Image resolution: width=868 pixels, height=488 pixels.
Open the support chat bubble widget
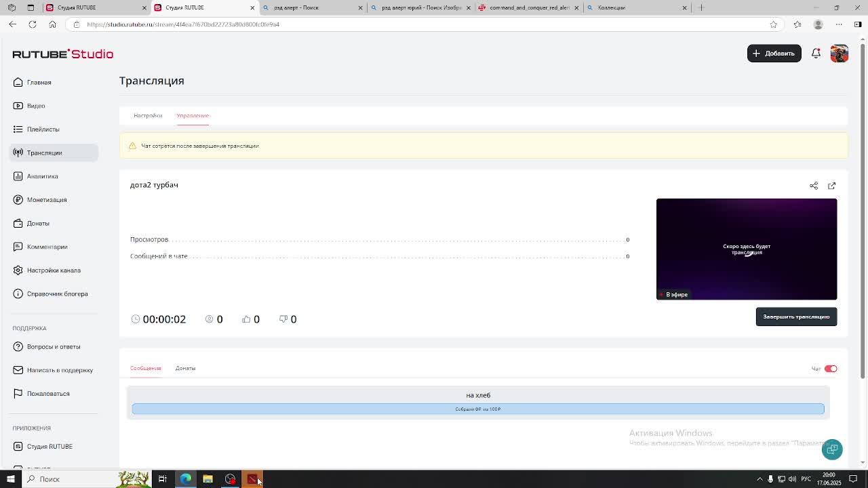coord(832,449)
